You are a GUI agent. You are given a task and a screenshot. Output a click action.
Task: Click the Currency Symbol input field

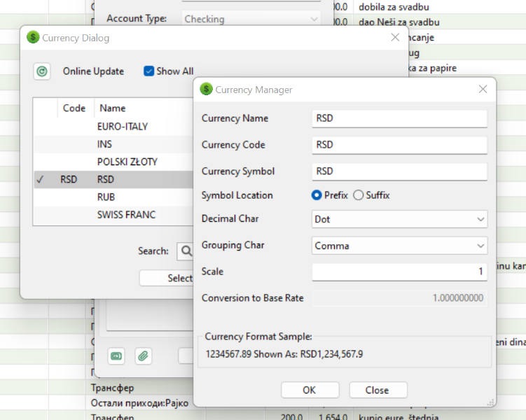[399, 171]
